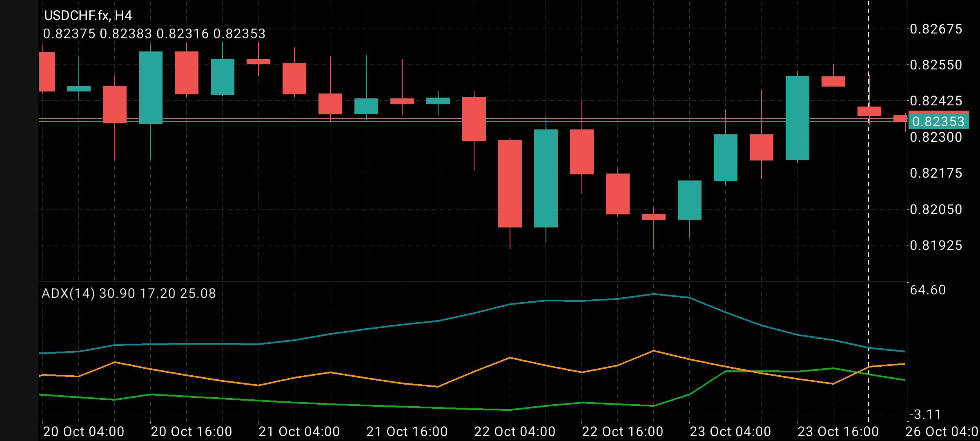
Task: Click the current price tag 0.82353
Action: (x=938, y=121)
